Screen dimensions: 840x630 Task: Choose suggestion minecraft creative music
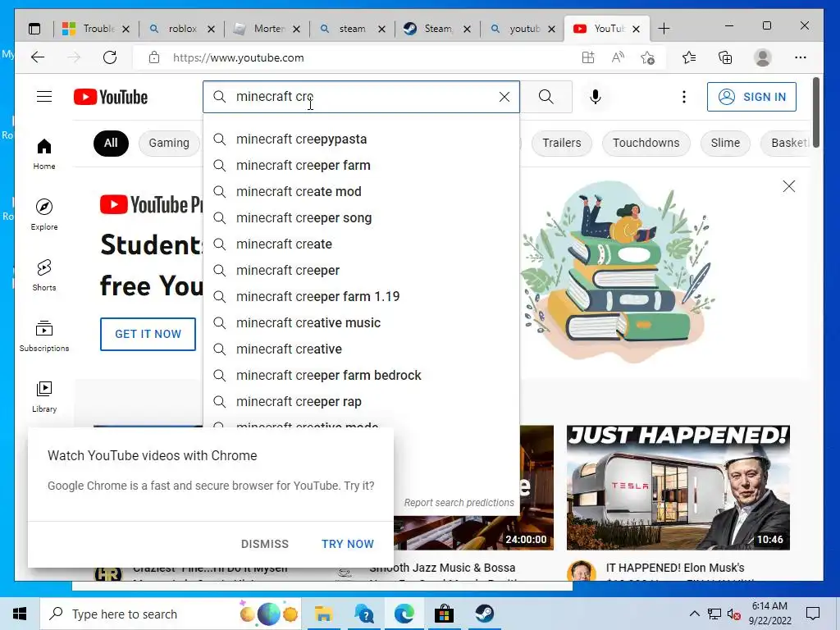click(361, 323)
